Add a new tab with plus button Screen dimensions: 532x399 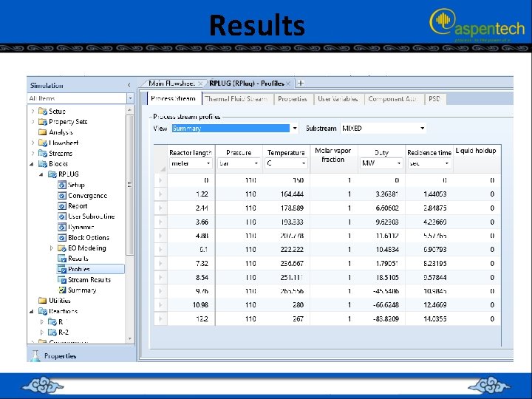pos(301,83)
